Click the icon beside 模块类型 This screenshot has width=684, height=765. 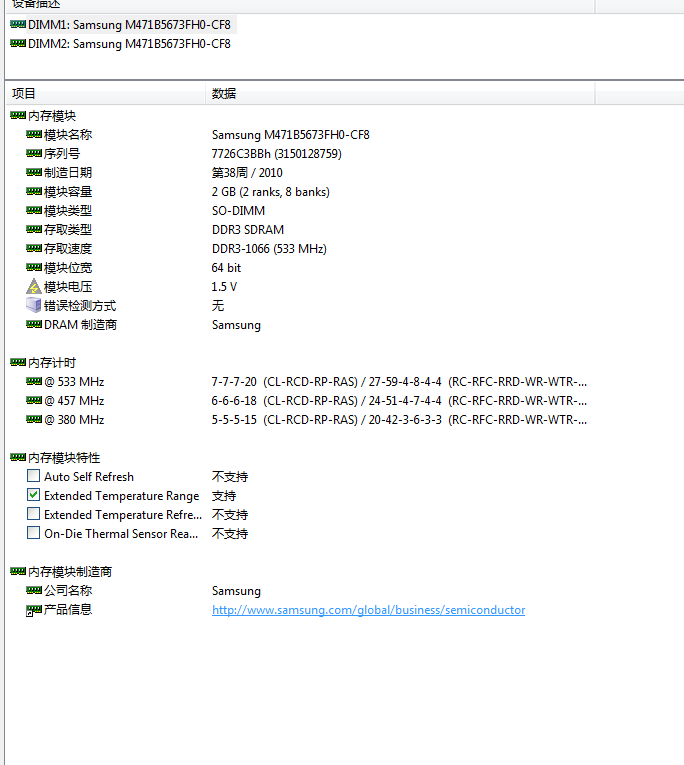click(34, 210)
